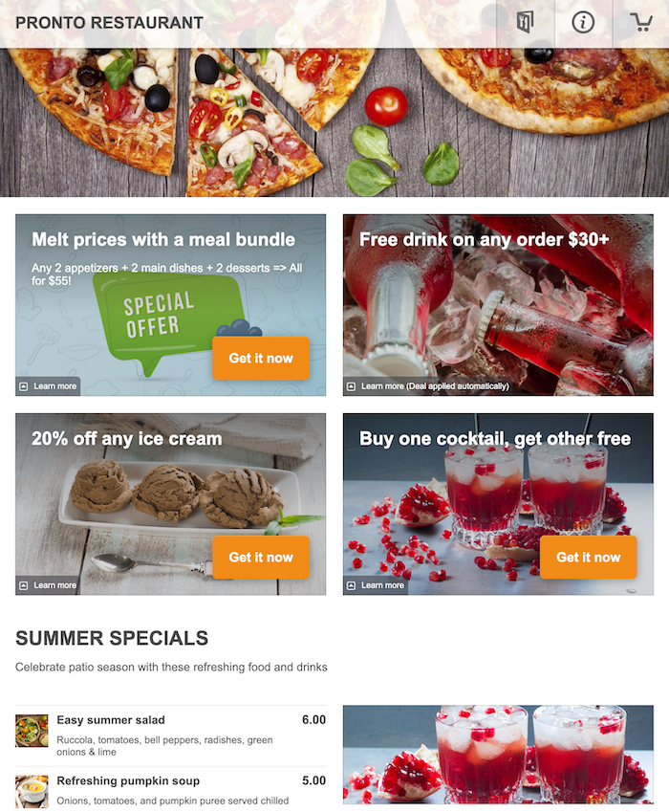Expand Learn more (Deal applied automatically)
This screenshot has height=812, width=669.
click(428, 386)
